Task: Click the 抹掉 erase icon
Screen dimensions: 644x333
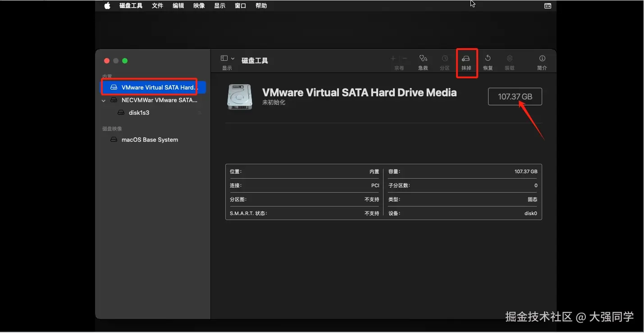Action: pos(466,58)
